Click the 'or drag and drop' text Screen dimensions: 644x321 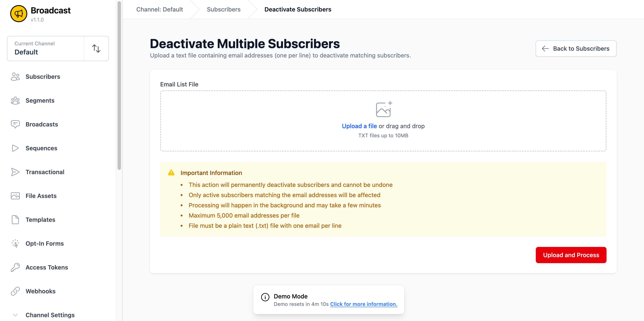coord(401,126)
